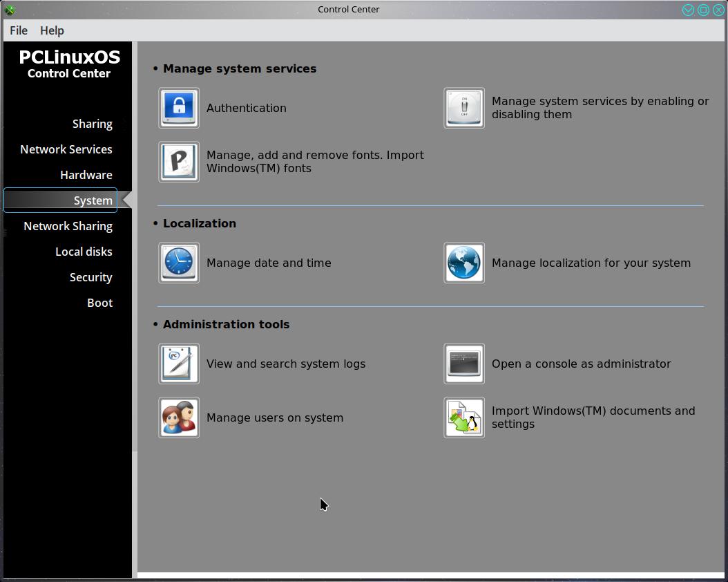728x582 pixels.
Task: Open the File menu
Action: tap(19, 30)
